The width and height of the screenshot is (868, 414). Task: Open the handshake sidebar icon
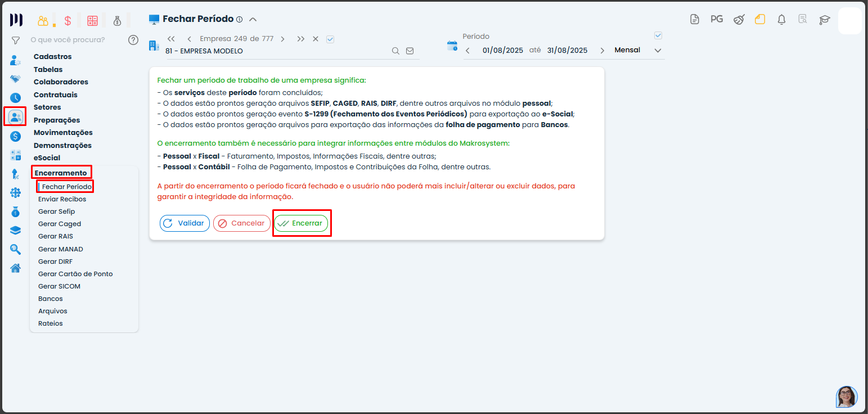click(x=16, y=79)
